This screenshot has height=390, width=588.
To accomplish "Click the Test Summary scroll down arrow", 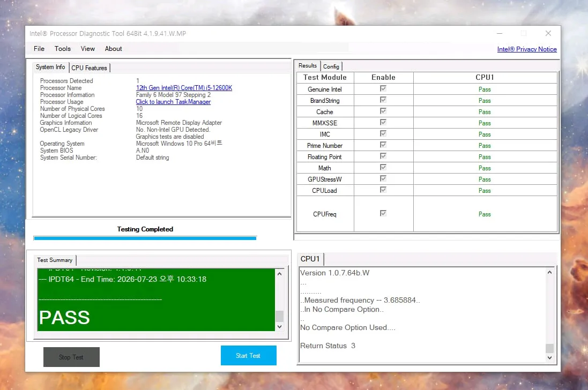I will pos(279,327).
